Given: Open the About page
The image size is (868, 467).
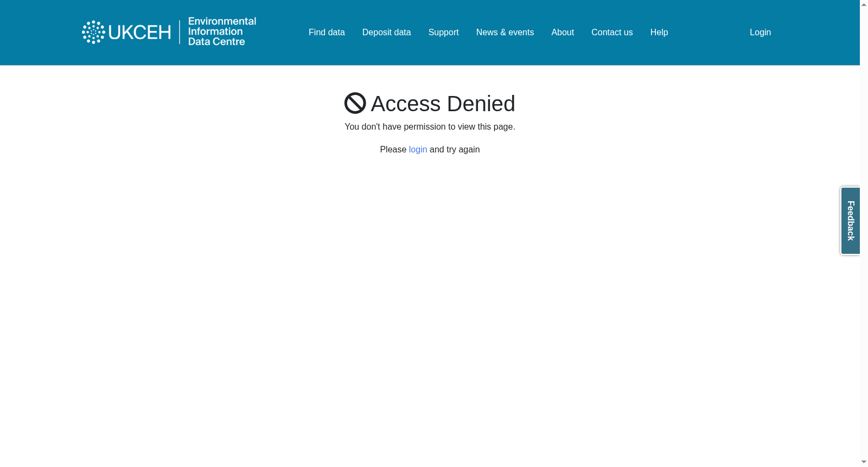Looking at the screenshot, I should click(563, 33).
